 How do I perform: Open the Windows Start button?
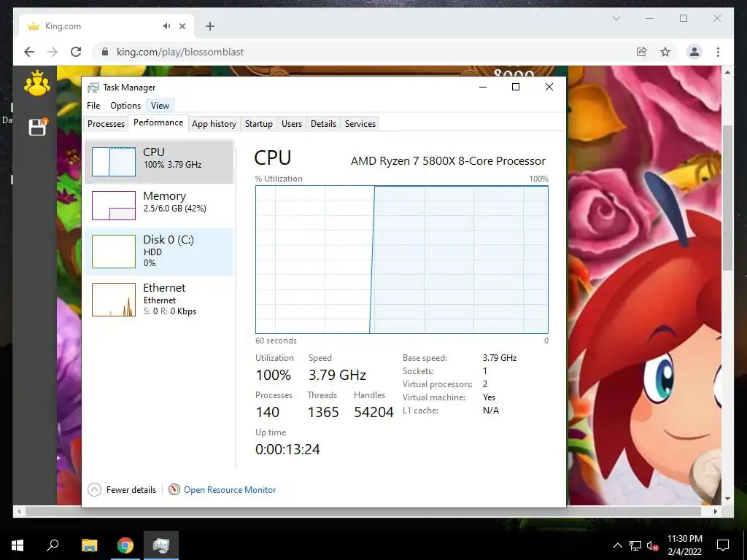(18, 545)
